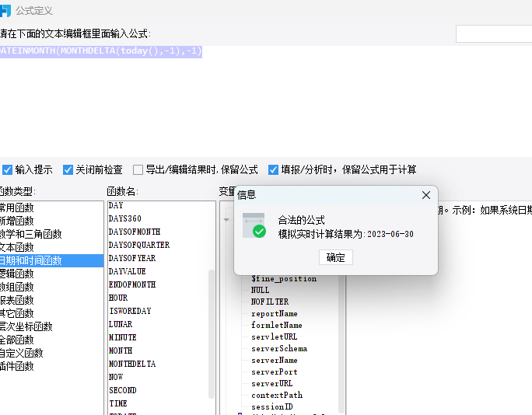The width and height of the screenshot is (532, 415).
Task: Select SECOND function
Action: [x=122, y=391]
